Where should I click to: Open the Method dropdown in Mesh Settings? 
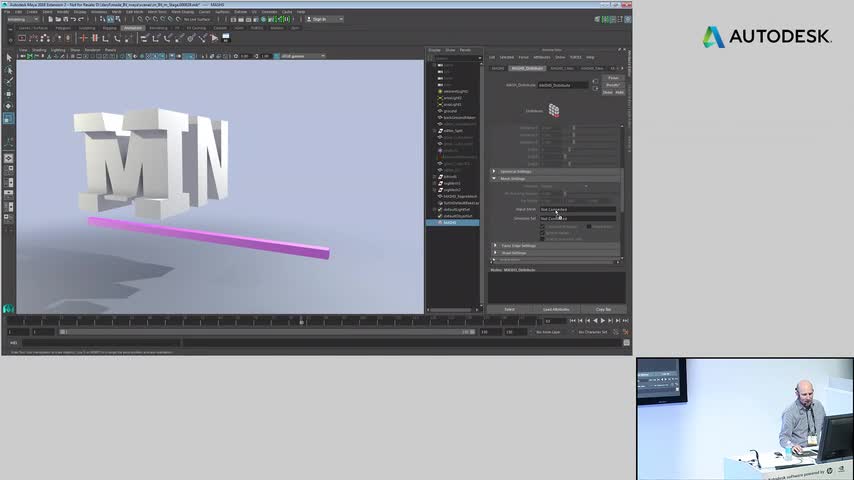coord(564,186)
